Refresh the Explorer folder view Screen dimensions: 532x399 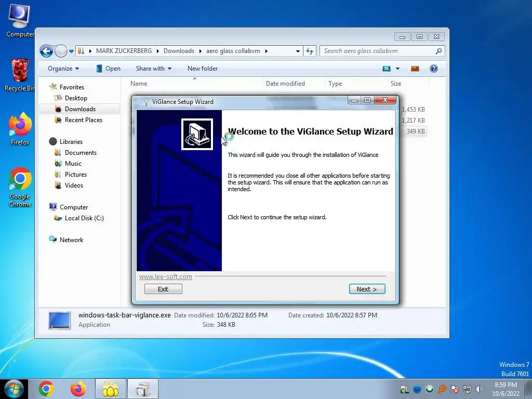click(x=310, y=51)
